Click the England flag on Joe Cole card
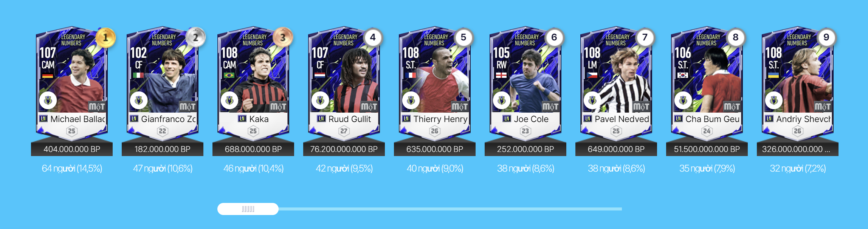The width and height of the screenshot is (868, 229). tap(501, 75)
